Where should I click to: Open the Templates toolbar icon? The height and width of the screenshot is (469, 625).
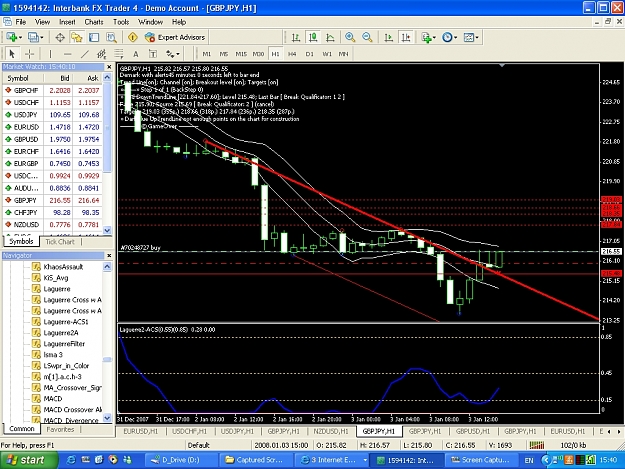coord(469,37)
